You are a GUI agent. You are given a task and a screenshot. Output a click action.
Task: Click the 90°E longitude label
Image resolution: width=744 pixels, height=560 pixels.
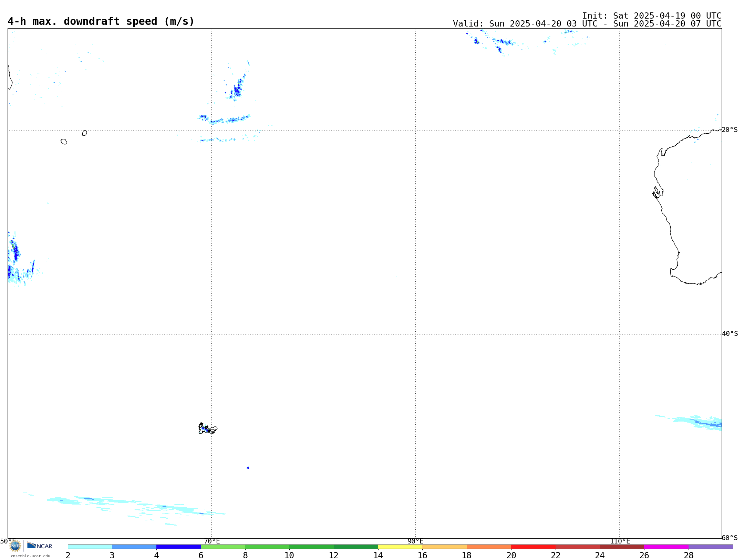click(415, 541)
